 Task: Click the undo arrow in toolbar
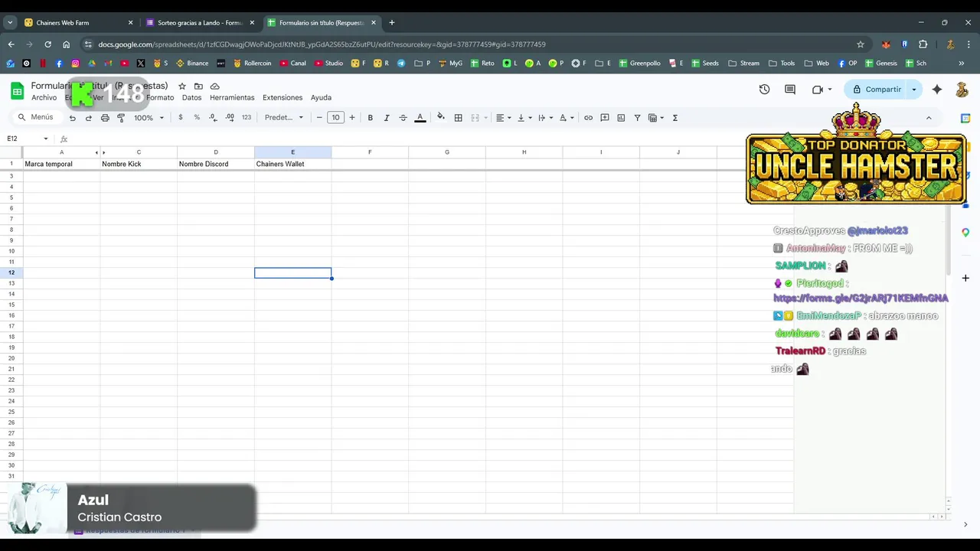[72, 118]
